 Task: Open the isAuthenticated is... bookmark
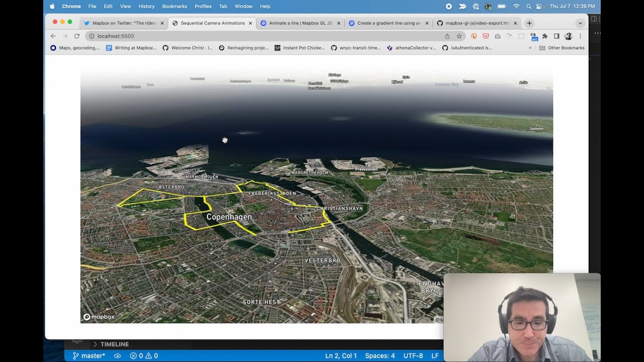tap(467, 48)
